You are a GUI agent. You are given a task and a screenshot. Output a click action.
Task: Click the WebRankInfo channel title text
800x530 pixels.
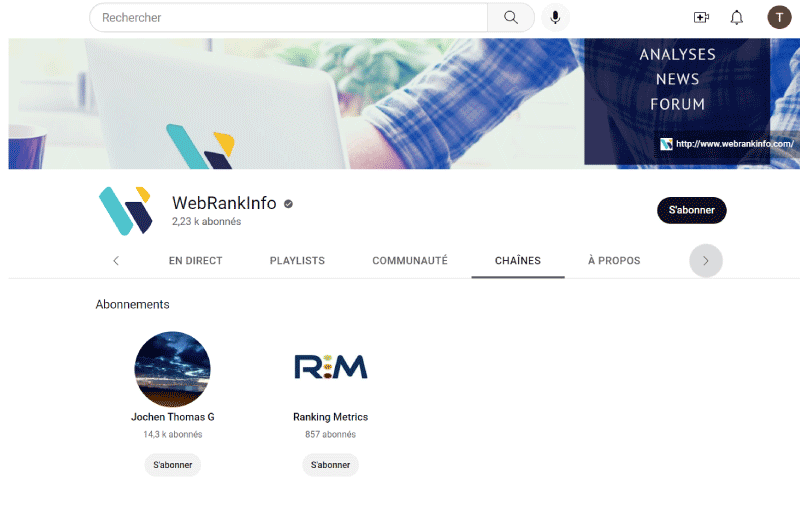click(224, 203)
